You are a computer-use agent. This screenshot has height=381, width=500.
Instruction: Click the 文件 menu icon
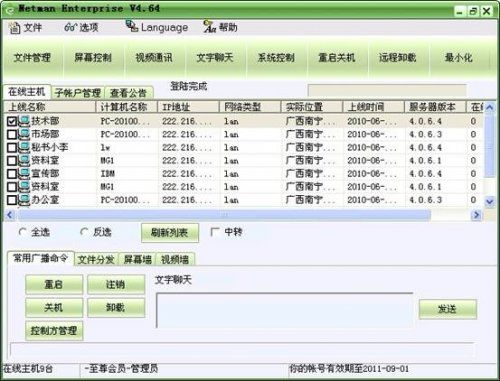14,28
